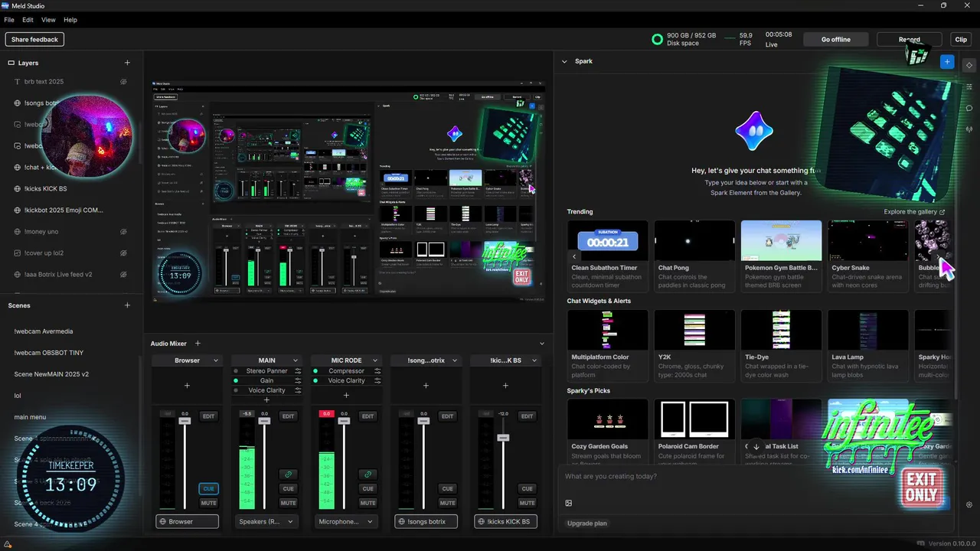Disable the Gain effect on MAIN
Image resolution: width=980 pixels, height=551 pixels.
tap(236, 380)
